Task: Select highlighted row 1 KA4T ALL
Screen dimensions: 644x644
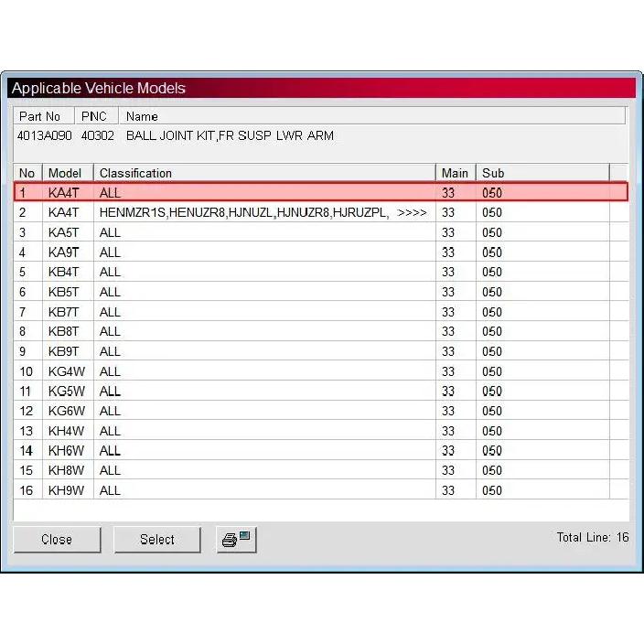Action: click(321, 192)
